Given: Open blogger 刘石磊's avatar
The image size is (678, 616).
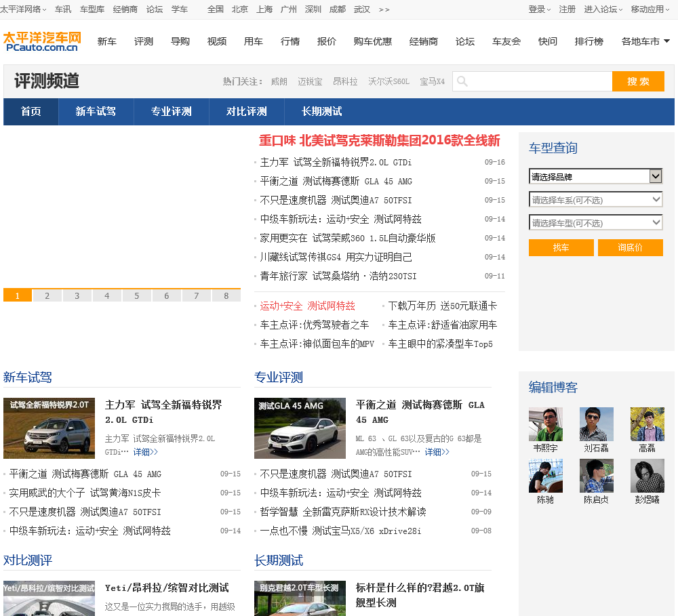Looking at the screenshot, I should 596,424.
